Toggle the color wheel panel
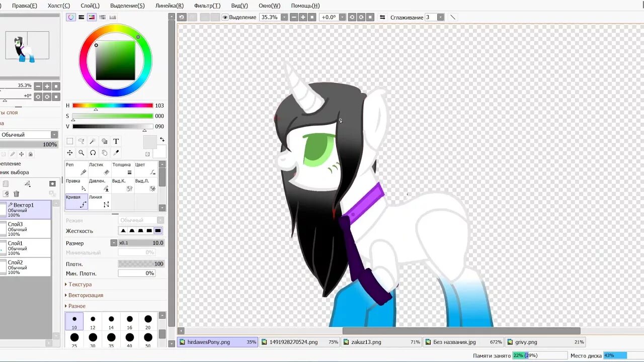 point(71,17)
